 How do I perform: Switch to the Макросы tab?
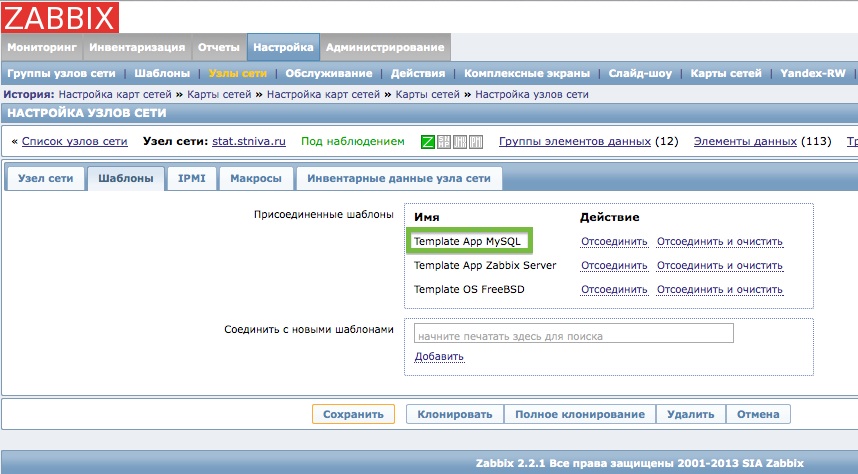coord(255,179)
